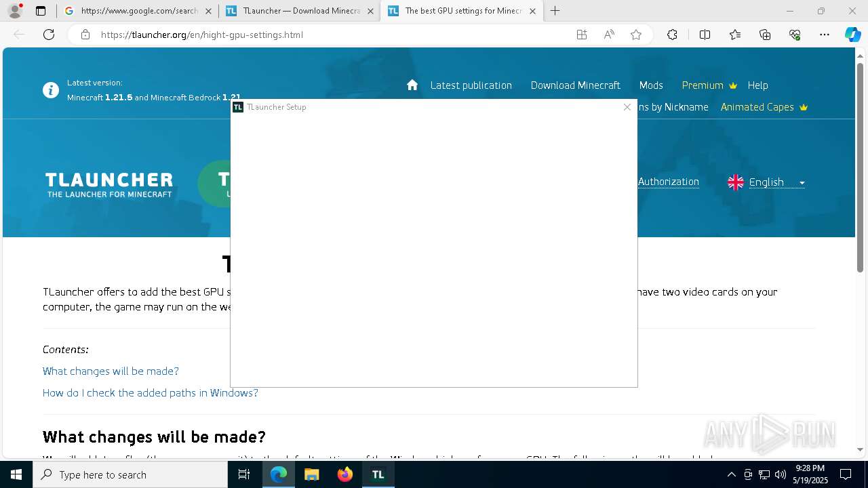Open the app available icon in address bar

point(582,35)
